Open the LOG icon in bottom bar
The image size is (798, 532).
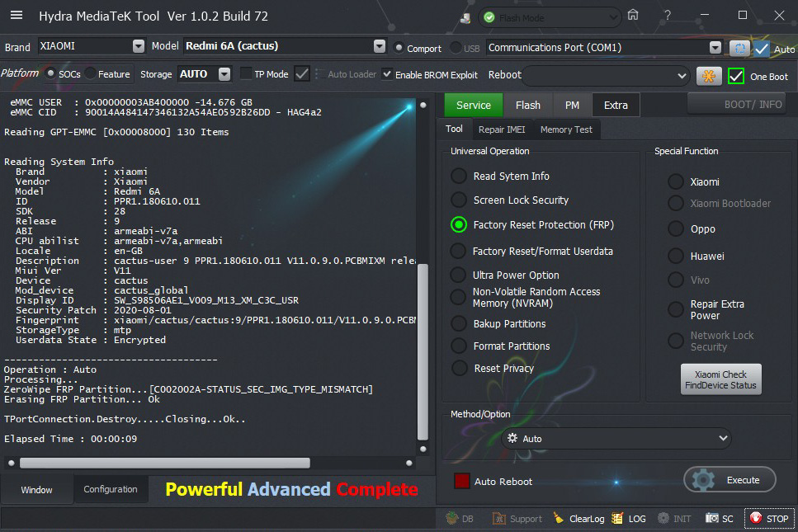(617, 518)
